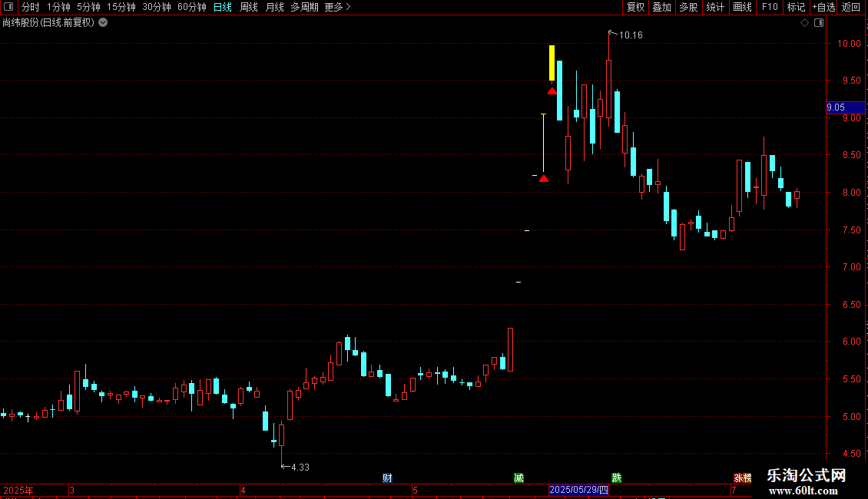The height and width of the screenshot is (499, 868).
Task: Click the 10.00 price axis label
Action: (x=849, y=44)
